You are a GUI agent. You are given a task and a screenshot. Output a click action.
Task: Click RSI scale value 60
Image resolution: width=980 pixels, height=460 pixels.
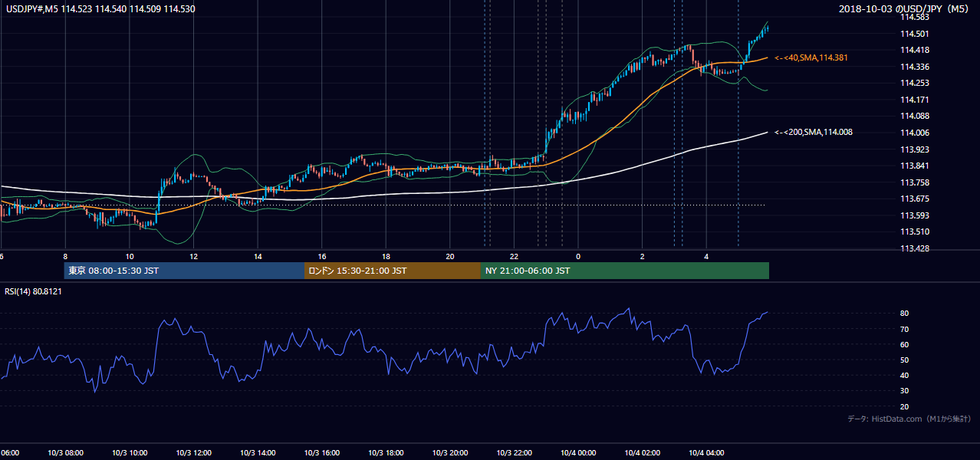[x=905, y=344]
